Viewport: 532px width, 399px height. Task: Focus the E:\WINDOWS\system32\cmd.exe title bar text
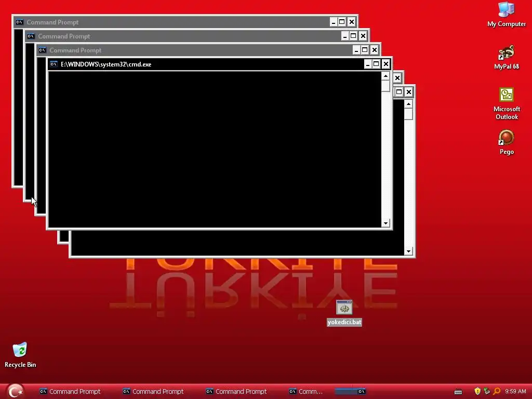(106, 64)
